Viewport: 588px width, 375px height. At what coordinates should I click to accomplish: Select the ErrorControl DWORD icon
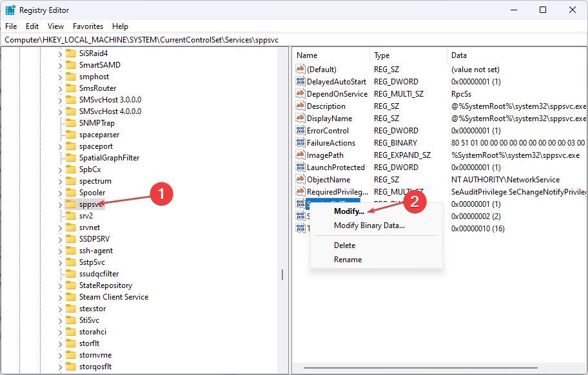pyautogui.click(x=300, y=130)
